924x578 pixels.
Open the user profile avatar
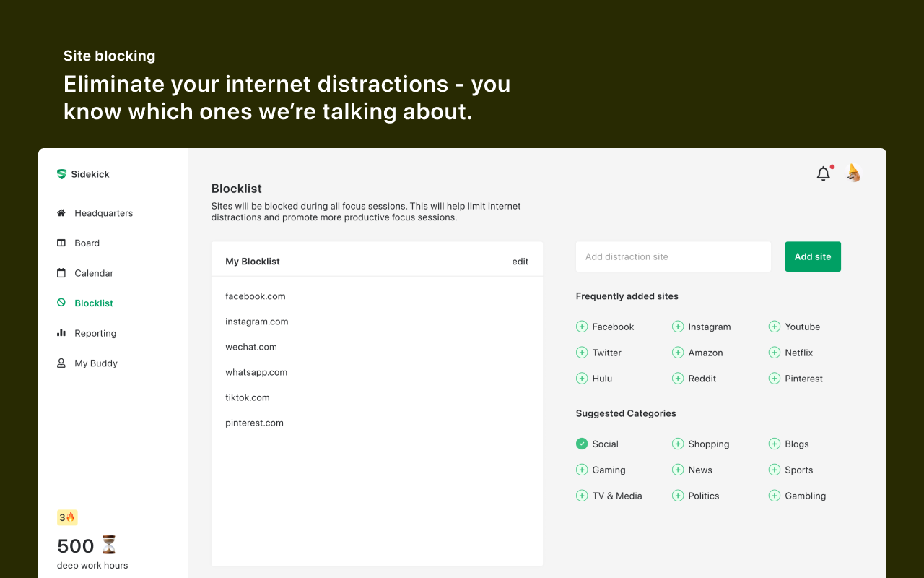point(853,173)
